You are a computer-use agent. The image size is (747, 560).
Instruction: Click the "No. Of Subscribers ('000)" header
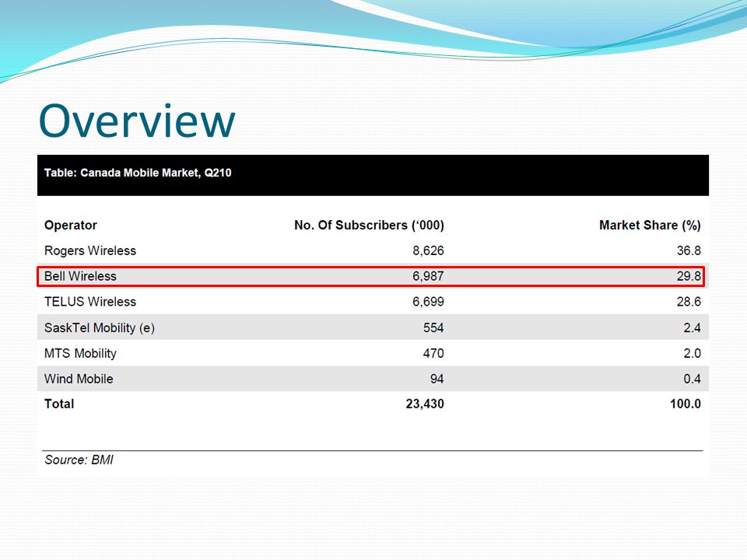[x=369, y=226]
